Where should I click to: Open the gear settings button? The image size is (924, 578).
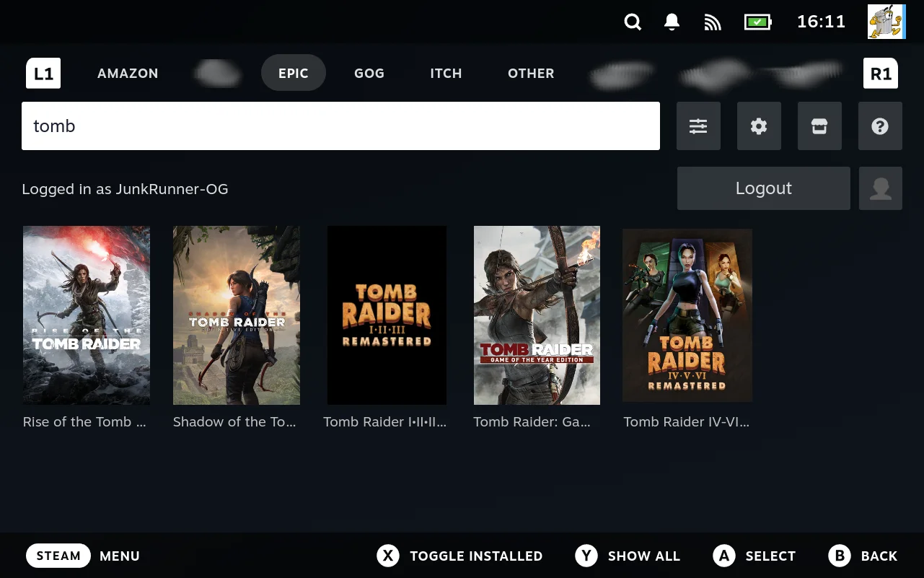tap(759, 126)
